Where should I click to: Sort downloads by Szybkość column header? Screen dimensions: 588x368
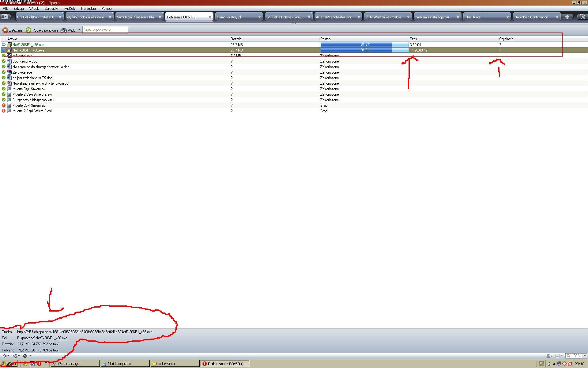point(506,39)
